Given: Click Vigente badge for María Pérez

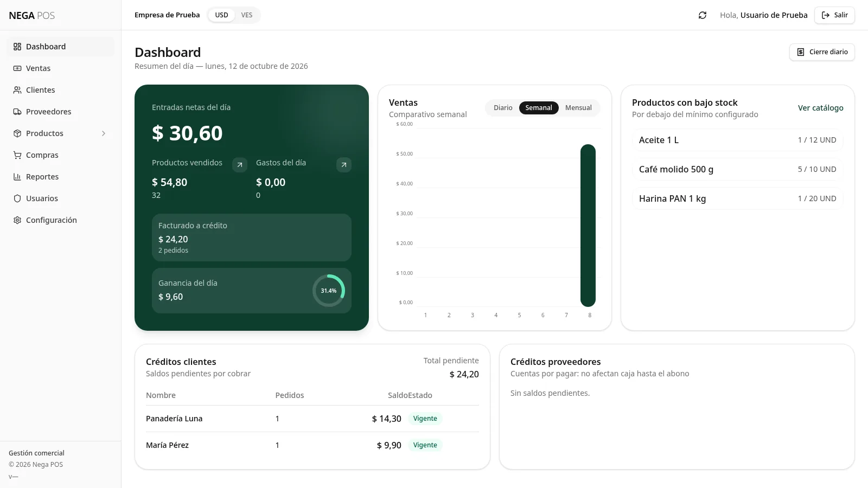Looking at the screenshot, I should tap(425, 445).
